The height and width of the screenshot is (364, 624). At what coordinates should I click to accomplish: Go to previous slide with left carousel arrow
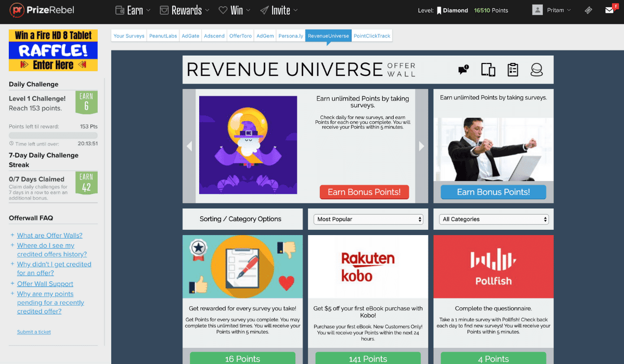point(189,146)
